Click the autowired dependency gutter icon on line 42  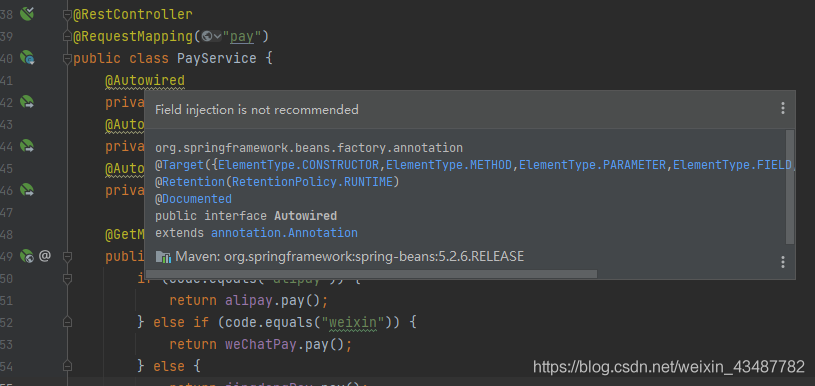(x=27, y=102)
